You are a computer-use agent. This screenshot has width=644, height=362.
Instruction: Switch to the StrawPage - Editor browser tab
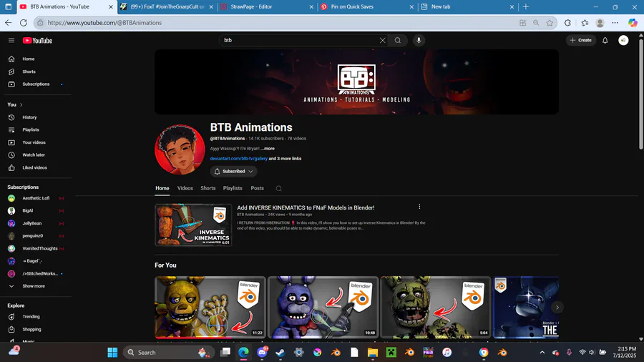click(266, 6)
